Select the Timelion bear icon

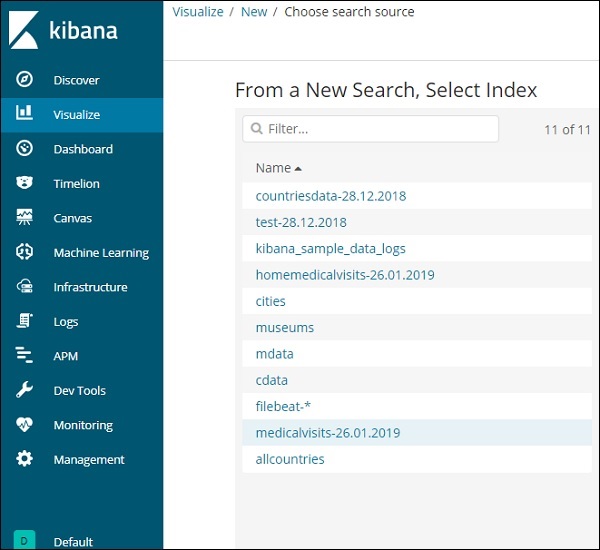pyautogui.click(x=25, y=184)
